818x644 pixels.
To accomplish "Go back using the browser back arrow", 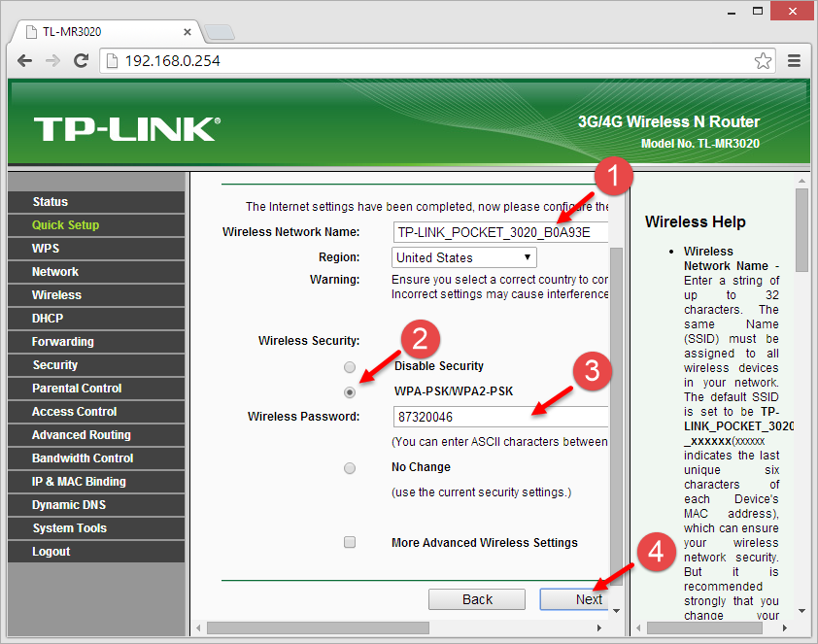I will [24, 61].
